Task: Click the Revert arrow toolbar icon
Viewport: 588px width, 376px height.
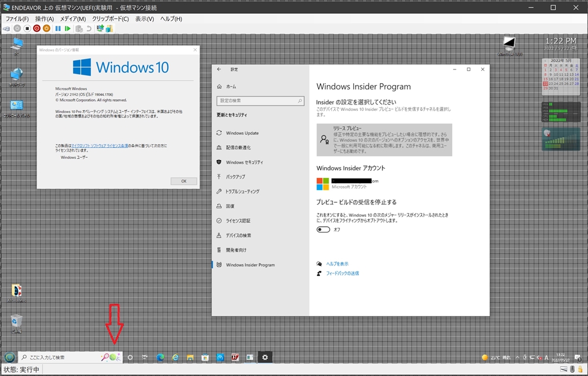Action: 88,29
